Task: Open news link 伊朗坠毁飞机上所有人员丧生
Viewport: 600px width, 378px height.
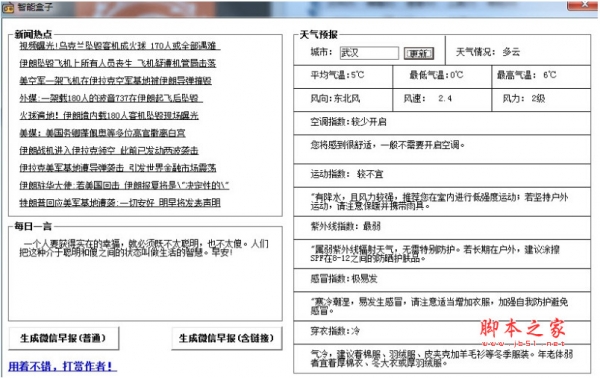Action: coord(117,63)
